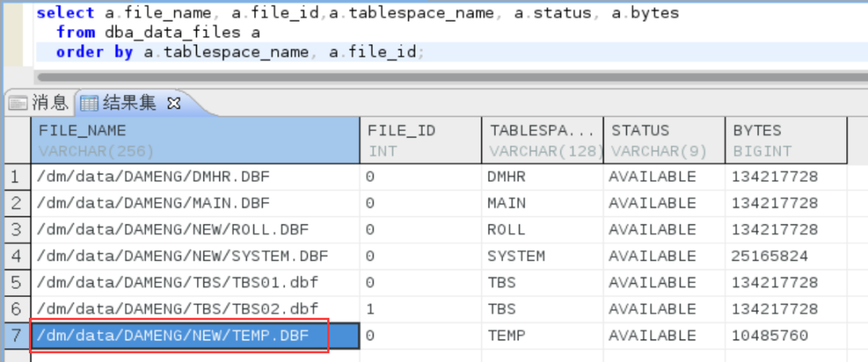Click the message icon beside 消息
Image resolution: width=868 pixels, height=362 pixels.
(x=18, y=102)
